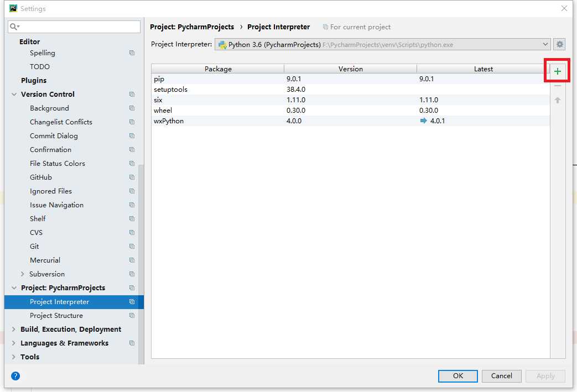Click the project-level icon beside Version Control

[132, 95]
